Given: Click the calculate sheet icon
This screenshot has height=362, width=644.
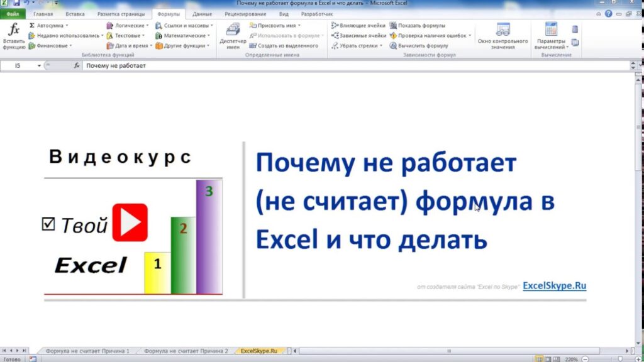Looking at the screenshot, I should [575, 42].
